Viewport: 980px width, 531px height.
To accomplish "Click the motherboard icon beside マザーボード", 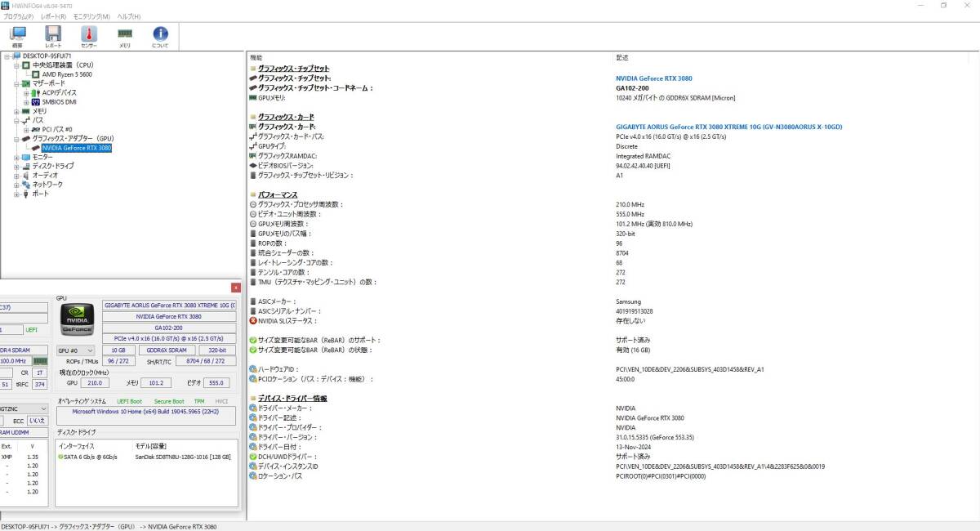I will pyautogui.click(x=26, y=83).
